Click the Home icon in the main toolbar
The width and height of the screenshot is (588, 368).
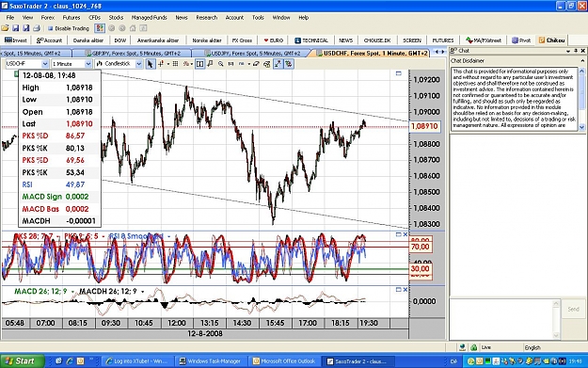(133, 28)
